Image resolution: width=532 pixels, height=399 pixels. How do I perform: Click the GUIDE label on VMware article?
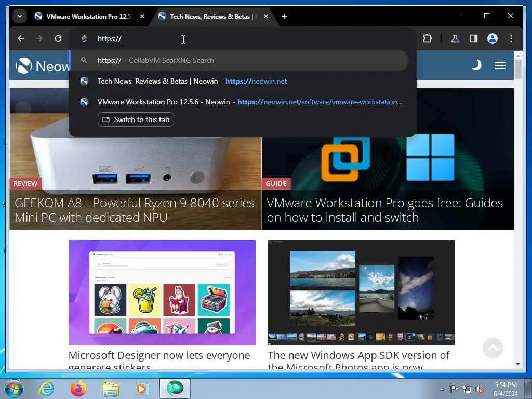point(276,184)
